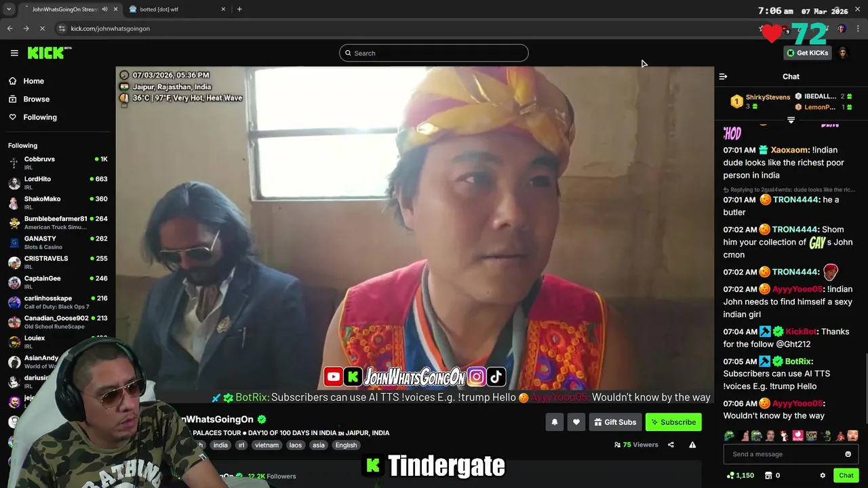Image resolution: width=868 pixels, height=488 pixels.
Task: Open user profile avatar menu
Action: coord(843,53)
